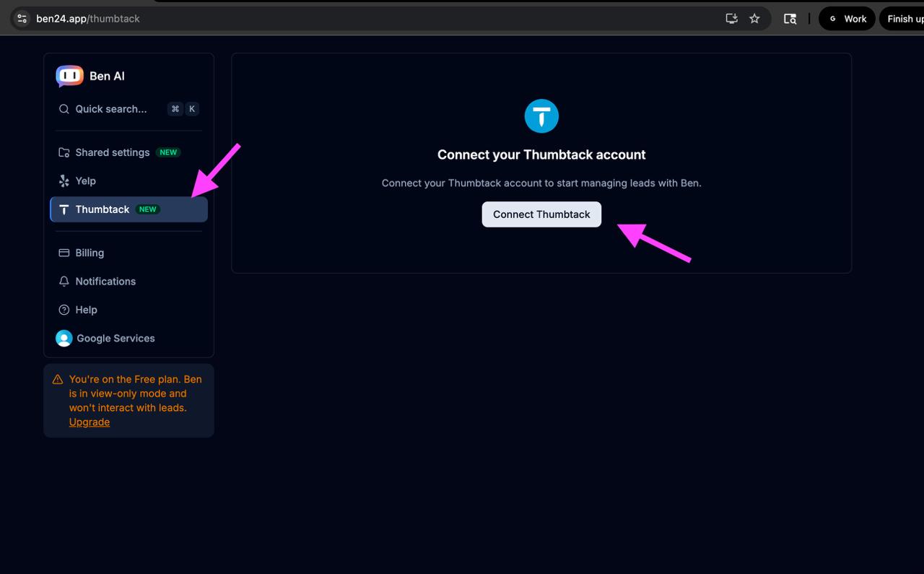Click the NEW badge beside Shared settings
Viewport: 924px width, 574px height.
coord(169,152)
